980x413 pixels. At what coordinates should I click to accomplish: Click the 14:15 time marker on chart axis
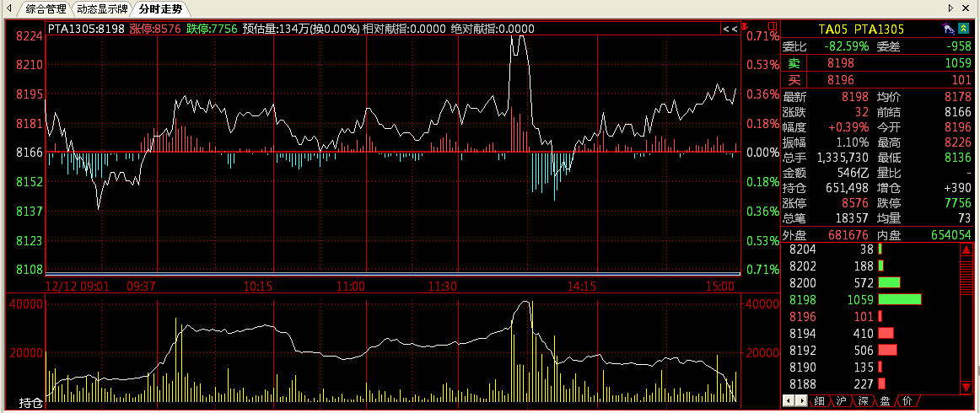582,287
